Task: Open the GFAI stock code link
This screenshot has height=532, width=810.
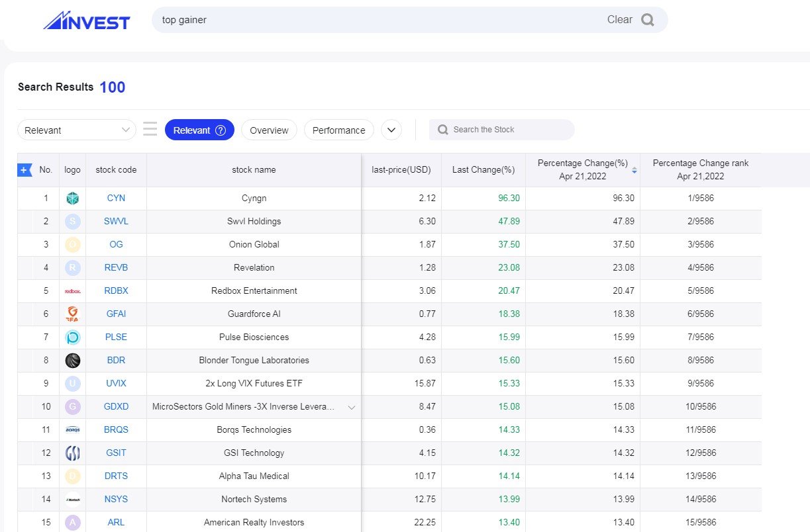Action: [x=116, y=314]
